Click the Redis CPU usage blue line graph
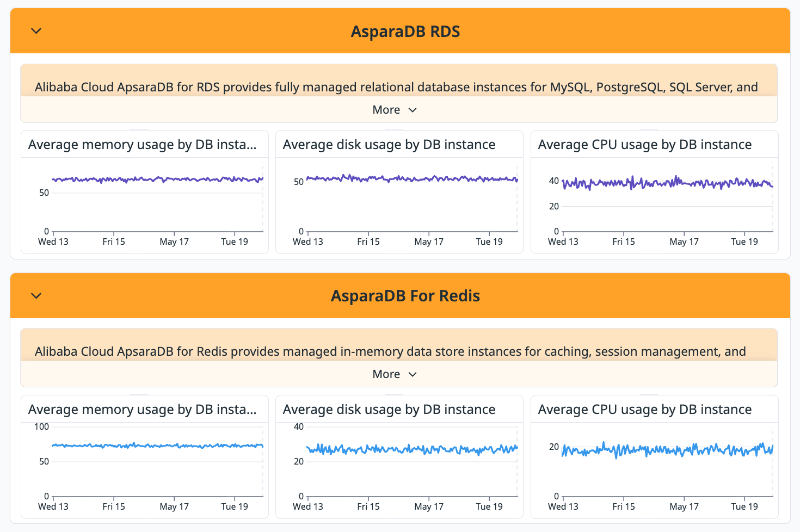The height and width of the screenshot is (532, 800). pos(667,450)
